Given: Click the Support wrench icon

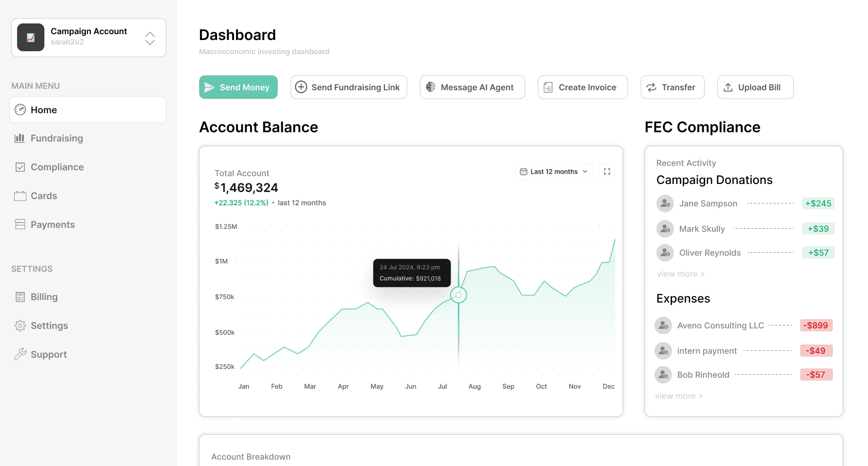Looking at the screenshot, I should coord(20,354).
